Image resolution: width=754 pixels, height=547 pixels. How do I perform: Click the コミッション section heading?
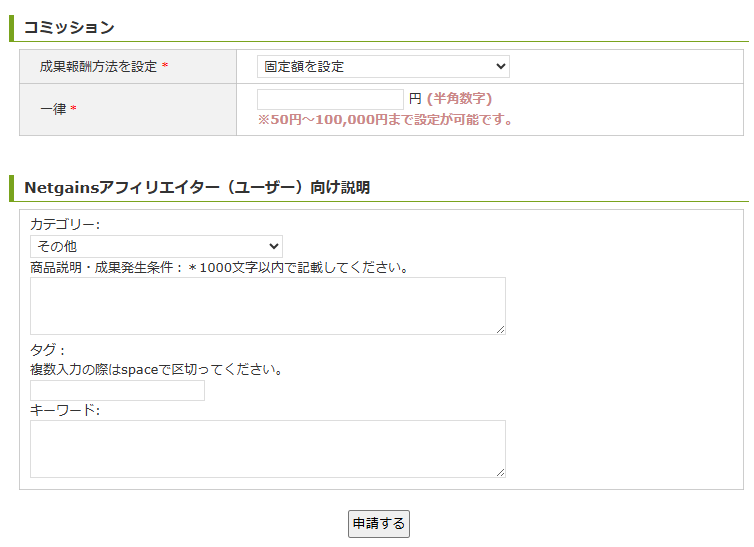pos(69,27)
